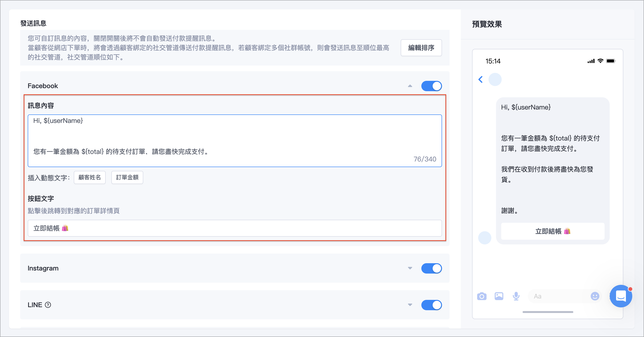Collapse the Facebook section arrow

410,86
